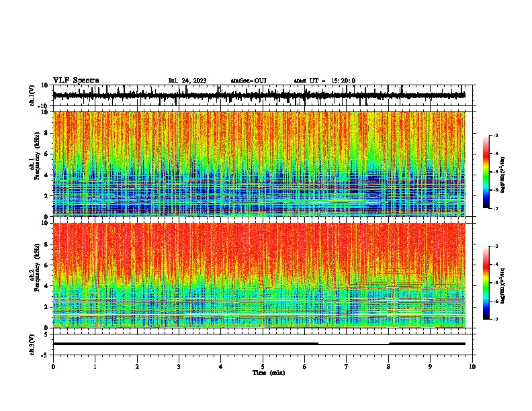Click the ch.2 spectrogram color scale bar

pos(486,283)
